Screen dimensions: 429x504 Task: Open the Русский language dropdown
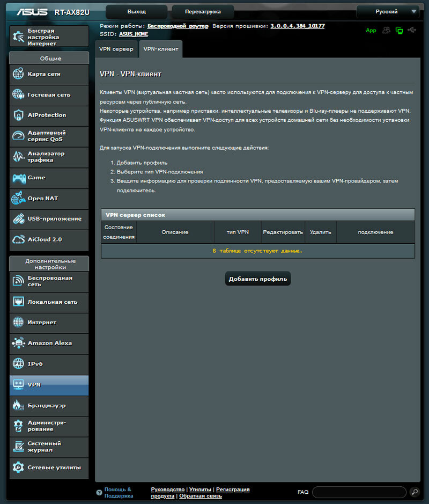(x=388, y=12)
